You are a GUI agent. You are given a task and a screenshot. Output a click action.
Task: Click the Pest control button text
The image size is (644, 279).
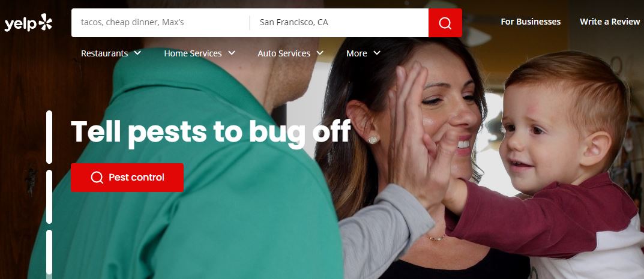(x=136, y=178)
